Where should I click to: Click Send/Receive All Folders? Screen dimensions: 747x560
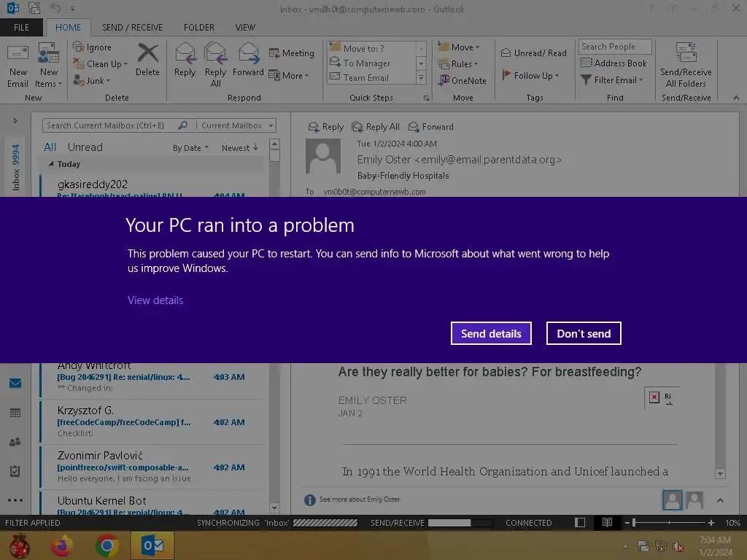coord(686,66)
